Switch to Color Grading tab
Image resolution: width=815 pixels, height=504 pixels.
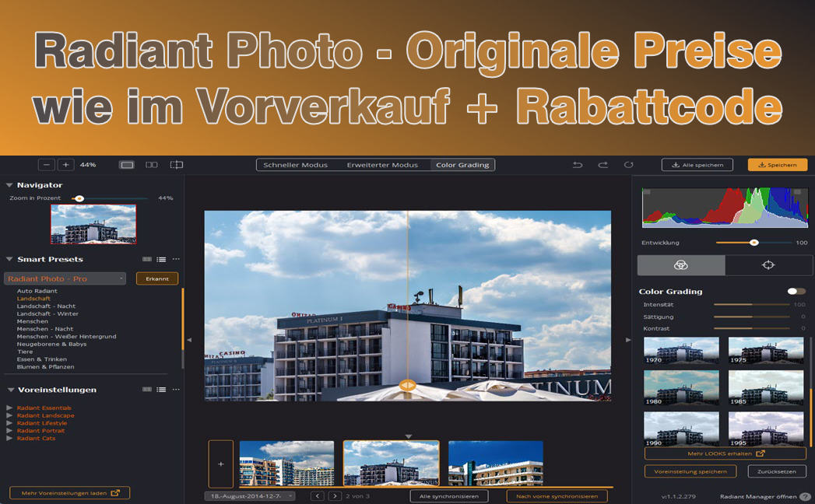click(462, 165)
